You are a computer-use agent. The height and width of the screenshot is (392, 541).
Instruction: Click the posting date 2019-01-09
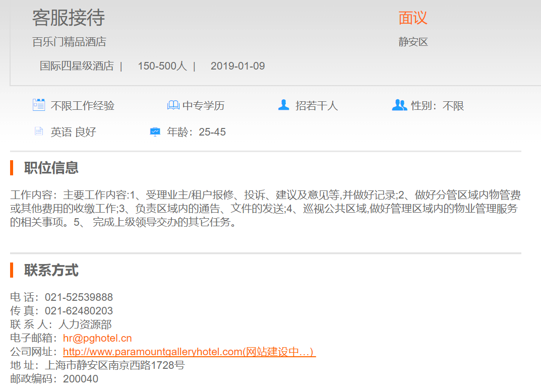237,66
